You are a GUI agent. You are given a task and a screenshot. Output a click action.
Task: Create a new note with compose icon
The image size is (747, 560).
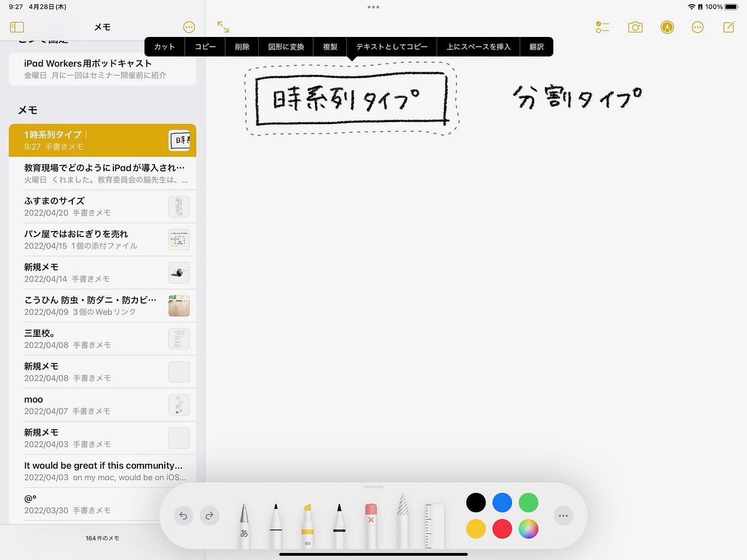click(729, 27)
